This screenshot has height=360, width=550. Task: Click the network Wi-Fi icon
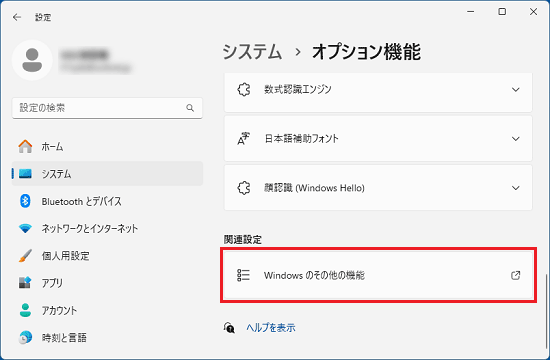[25, 228]
